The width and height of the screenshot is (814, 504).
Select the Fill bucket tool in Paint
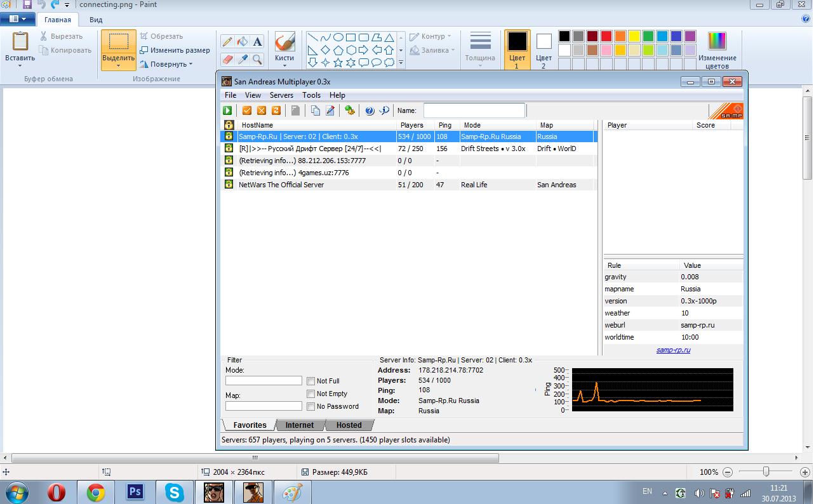(x=242, y=42)
